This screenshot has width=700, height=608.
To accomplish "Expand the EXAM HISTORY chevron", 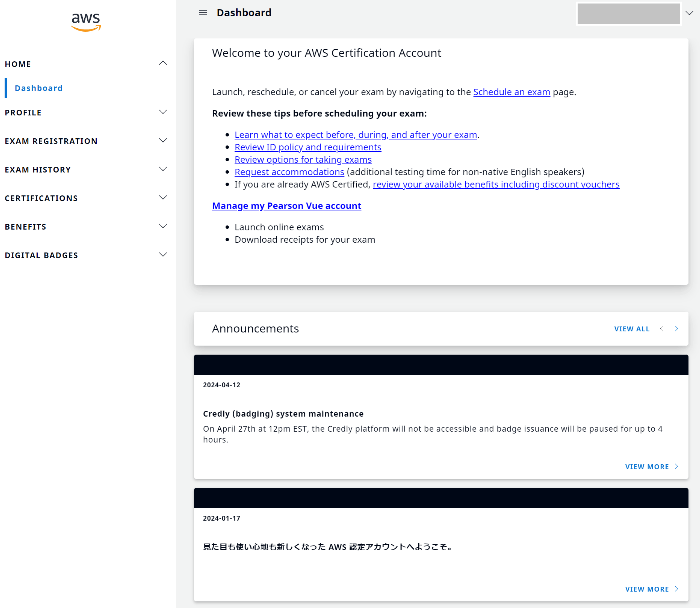I will 163,169.
